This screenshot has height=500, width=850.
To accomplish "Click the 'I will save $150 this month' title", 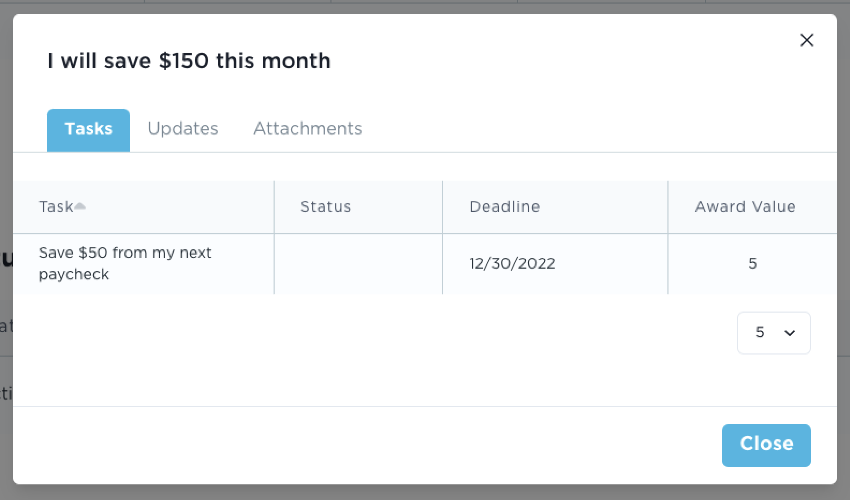I will (189, 61).
